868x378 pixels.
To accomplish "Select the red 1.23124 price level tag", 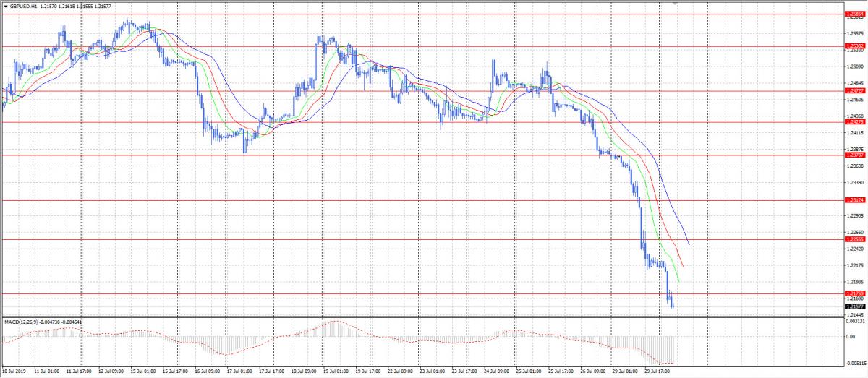I will click(854, 200).
